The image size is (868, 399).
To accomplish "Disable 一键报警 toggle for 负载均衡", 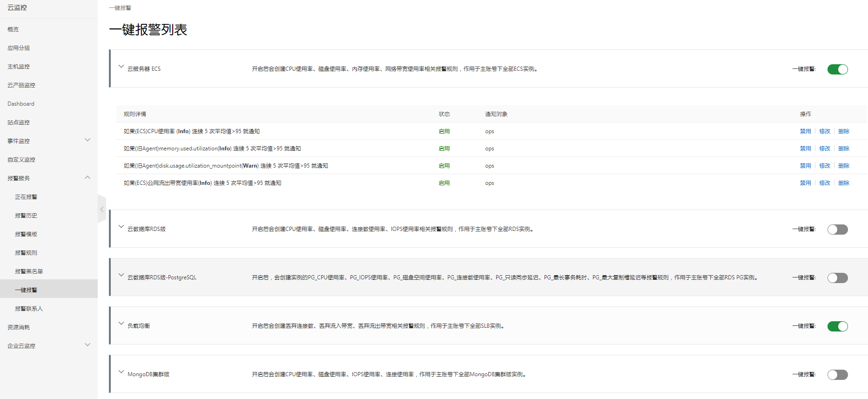I will click(x=837, y=326).
